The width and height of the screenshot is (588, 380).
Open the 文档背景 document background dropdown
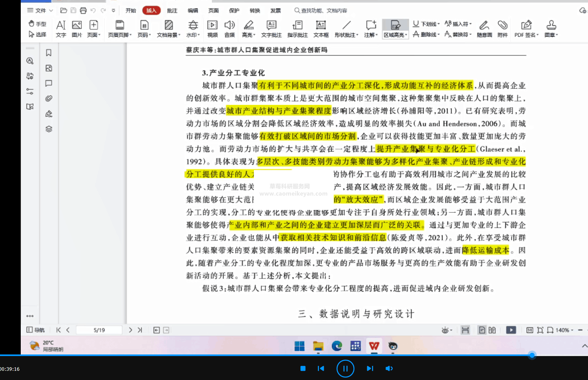tap(168, 29)
